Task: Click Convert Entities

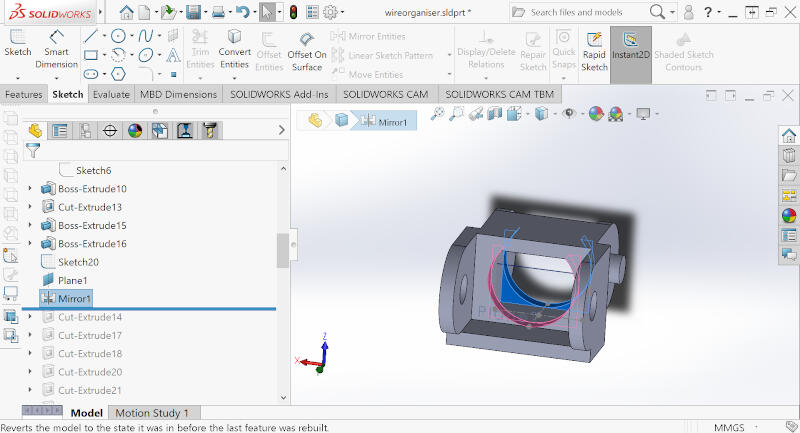Action: point(234,49)
